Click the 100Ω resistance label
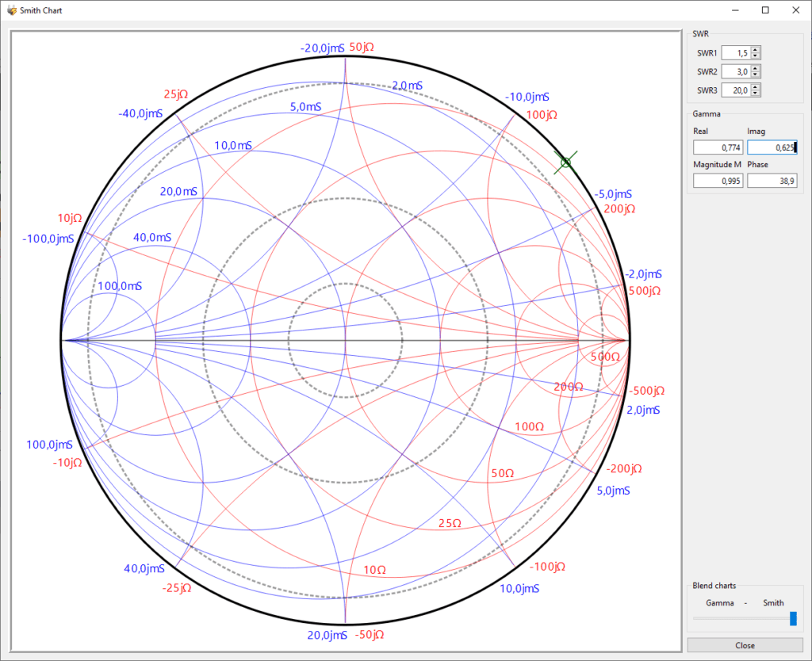The image size is (812, 661). [x=529, y=426]
